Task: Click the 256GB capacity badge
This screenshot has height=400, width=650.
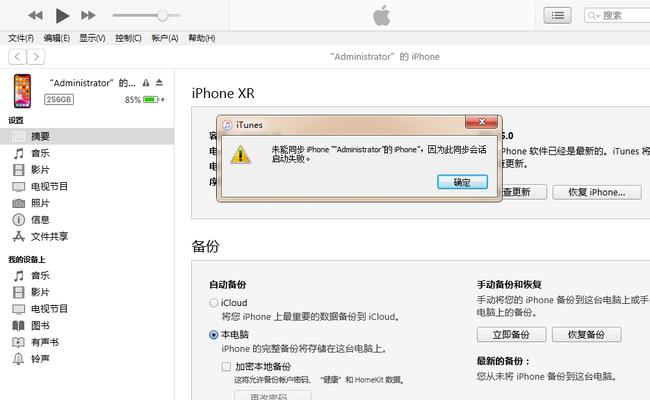Action: [59, 99]
